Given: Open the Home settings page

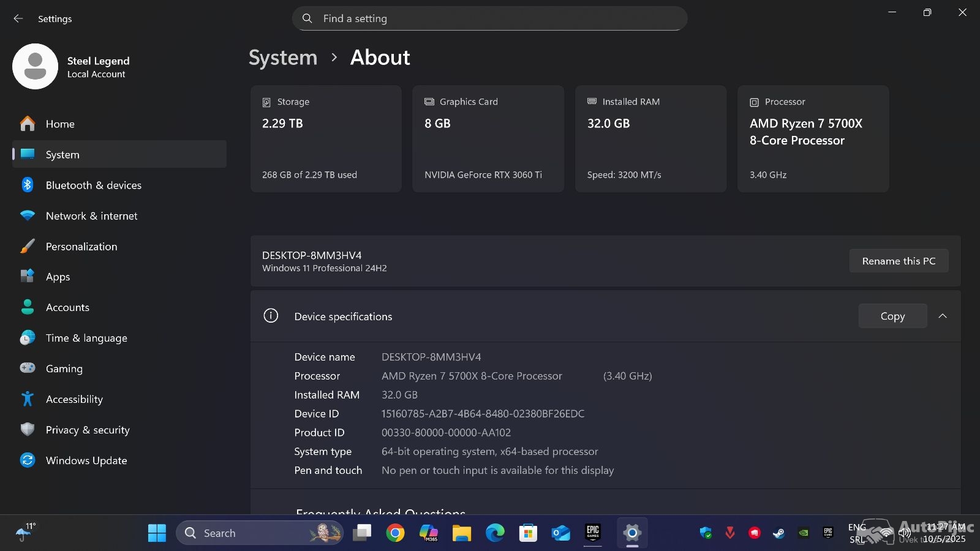Looking at the screenshot, I should tap(60, 124).
